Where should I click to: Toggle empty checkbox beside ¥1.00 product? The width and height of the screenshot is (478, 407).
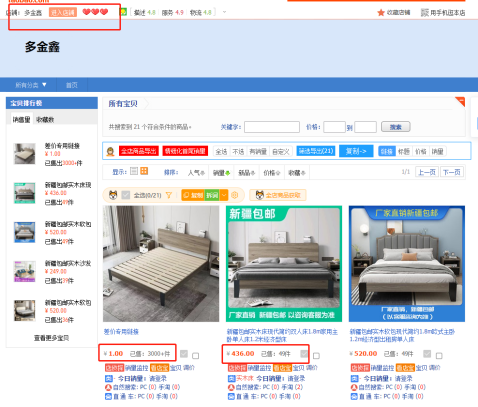[196, 356]
